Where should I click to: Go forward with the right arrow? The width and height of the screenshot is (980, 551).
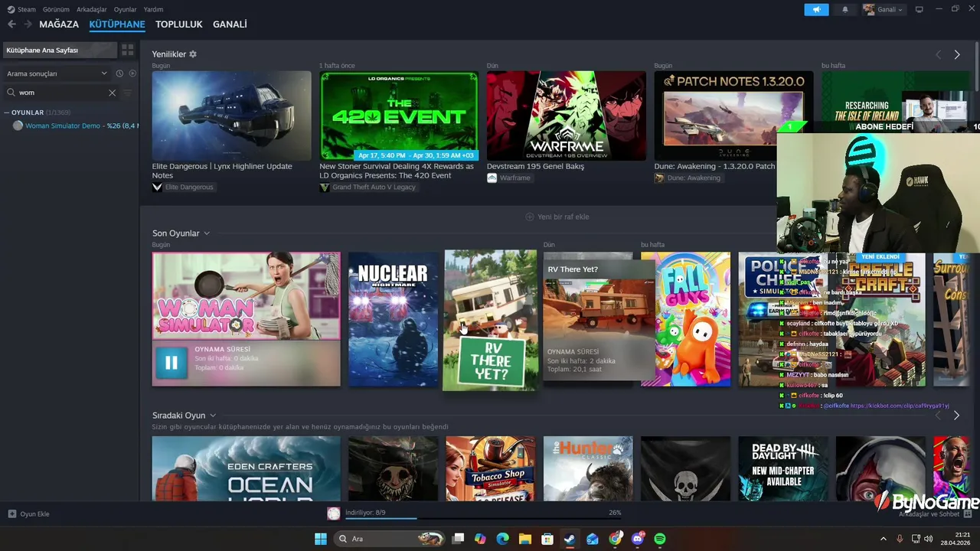coord(28,24)
